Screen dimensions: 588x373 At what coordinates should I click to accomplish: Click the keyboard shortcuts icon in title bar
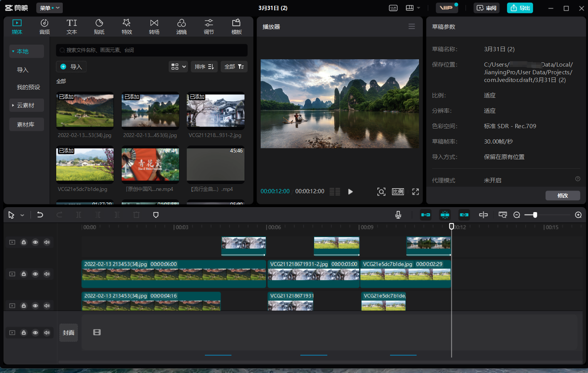pos(393,8)
